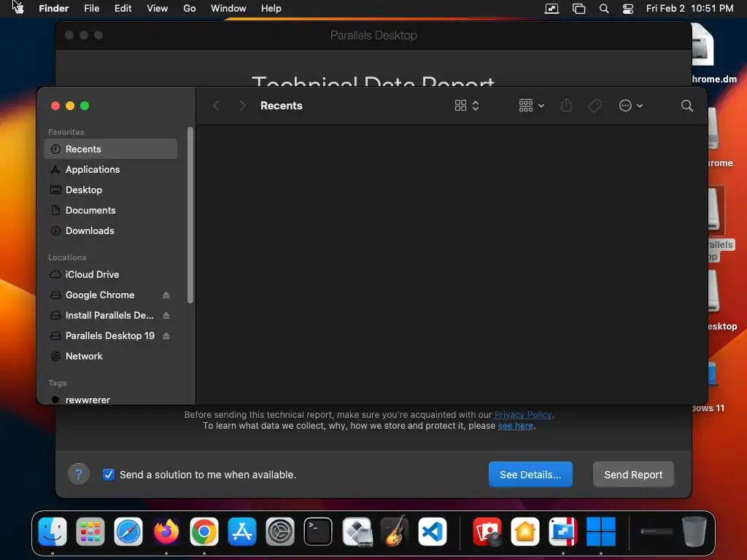Open Home app from the Dock

(525, 532)
